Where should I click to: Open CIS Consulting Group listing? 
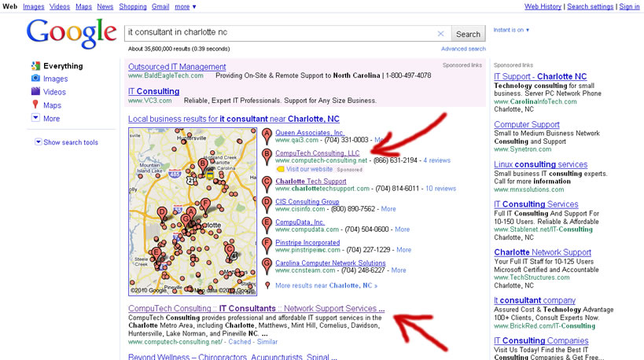(307, 201)
